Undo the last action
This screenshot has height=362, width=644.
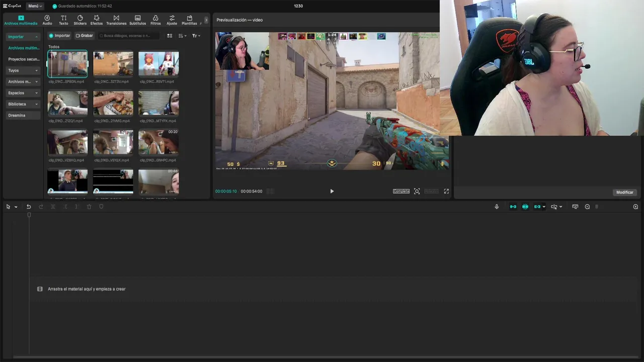29,207
